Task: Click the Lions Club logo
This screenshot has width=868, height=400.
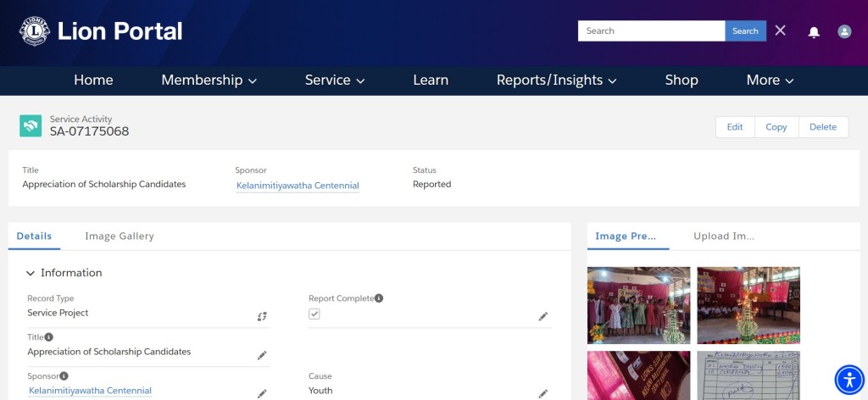Action: click(x=34, y=31)
